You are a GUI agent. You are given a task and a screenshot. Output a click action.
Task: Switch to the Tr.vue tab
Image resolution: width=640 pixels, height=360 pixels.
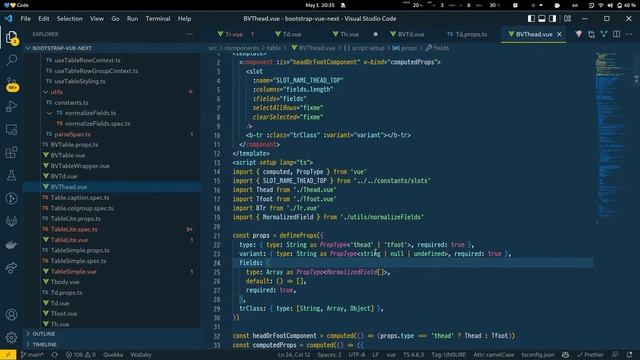234,34
